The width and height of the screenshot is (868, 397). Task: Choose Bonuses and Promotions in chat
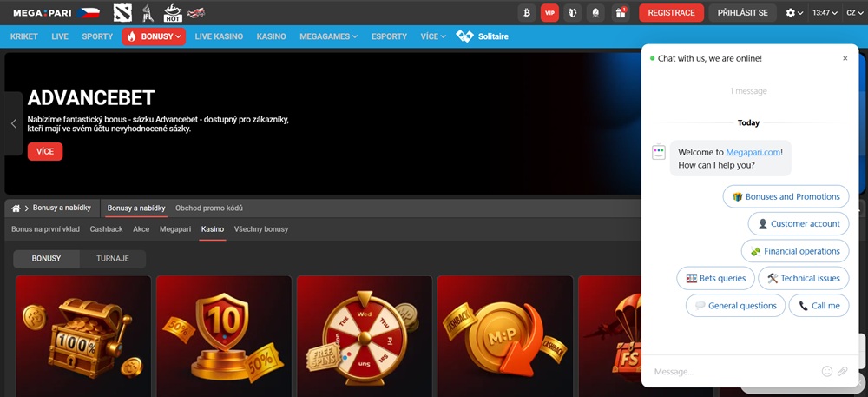[x=786, y=197]
